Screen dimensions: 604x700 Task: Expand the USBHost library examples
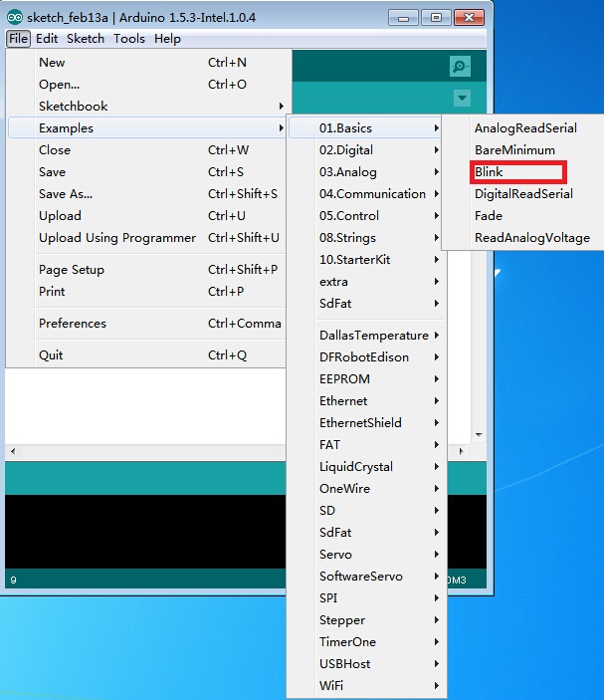(x=365, y=663)
